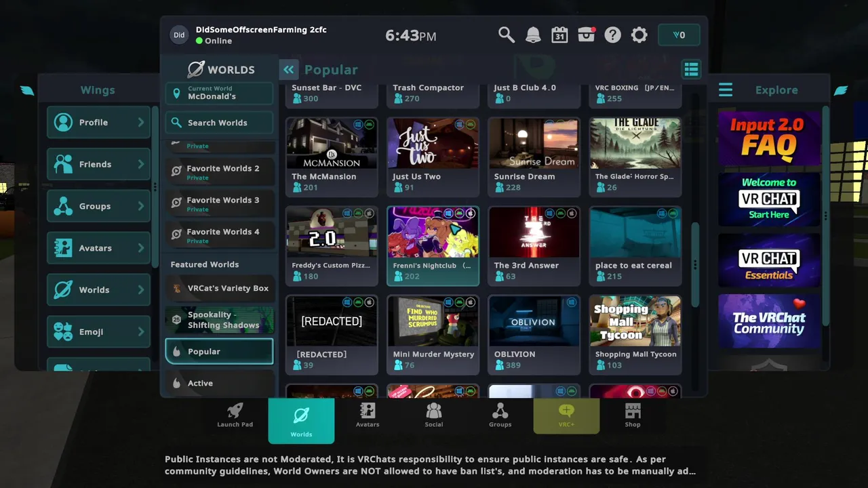Open the [REDACTED] world card
This screenshot has height=488, width=868.
point(332,334)
